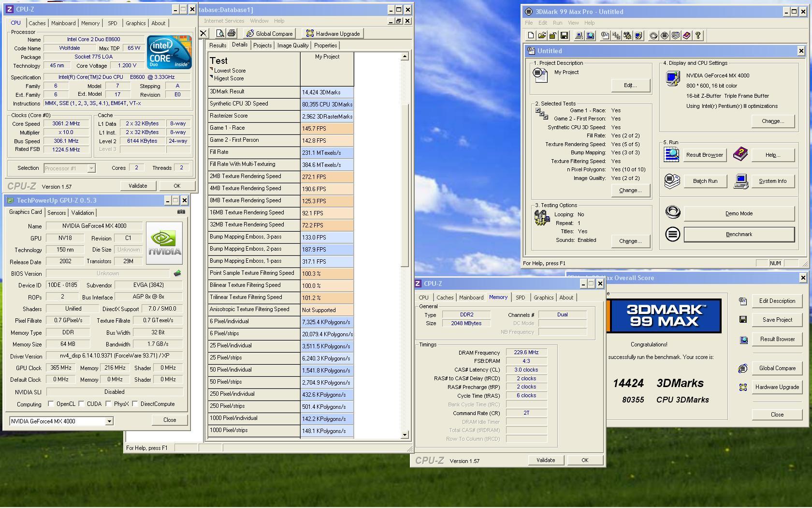Click Result Browser magnifier icon in 3DMark toolbar
Screen dimensions: 812x508
click(x=590, y=35)
